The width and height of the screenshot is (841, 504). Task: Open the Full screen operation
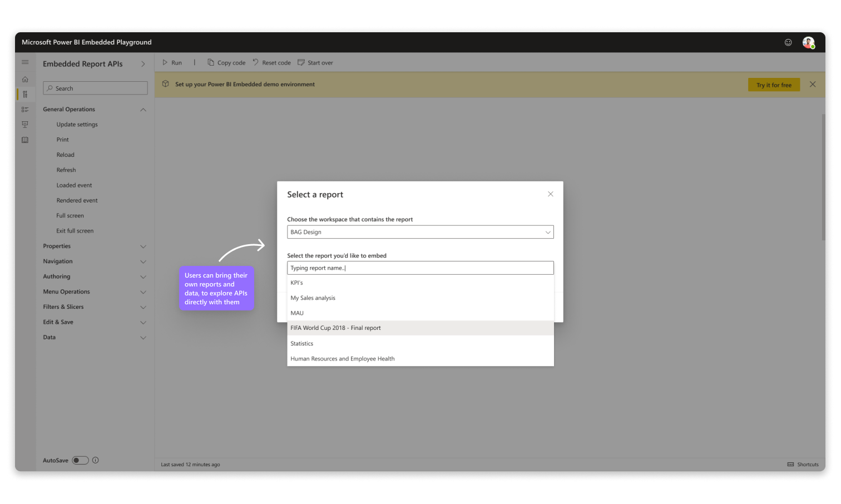70,216
